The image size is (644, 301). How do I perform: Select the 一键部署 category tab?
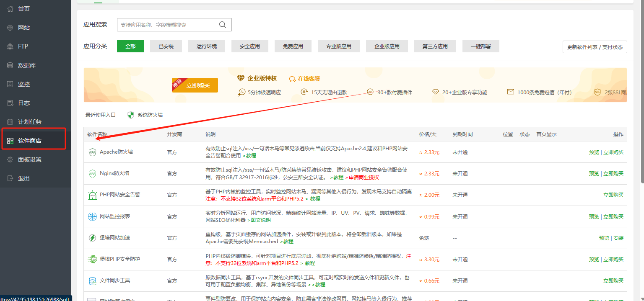tap(481, 46)
